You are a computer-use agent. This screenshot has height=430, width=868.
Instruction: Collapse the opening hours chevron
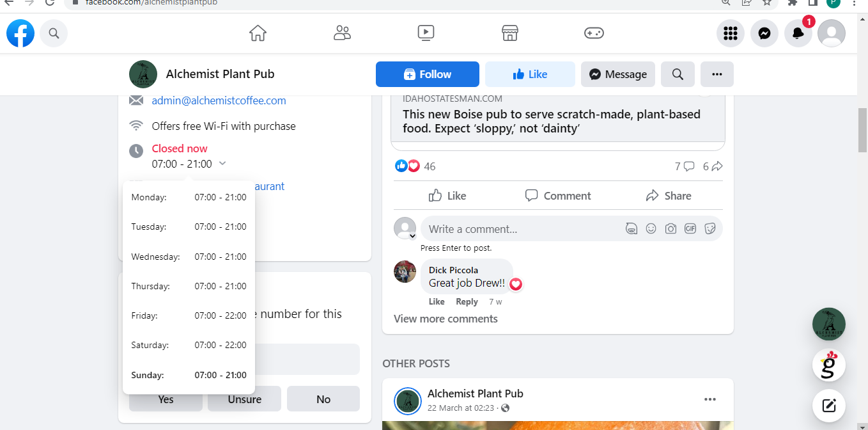point(222,164)
